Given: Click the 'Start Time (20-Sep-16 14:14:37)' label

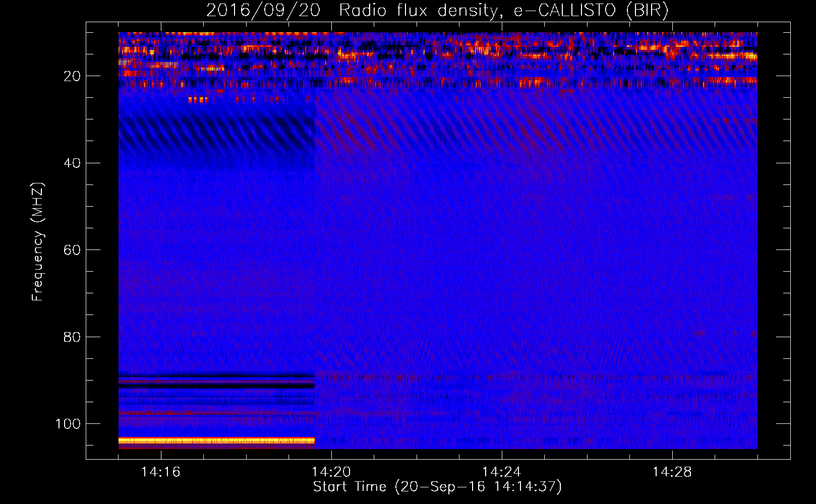Looking at the screenshot, I should pos(437,487).
